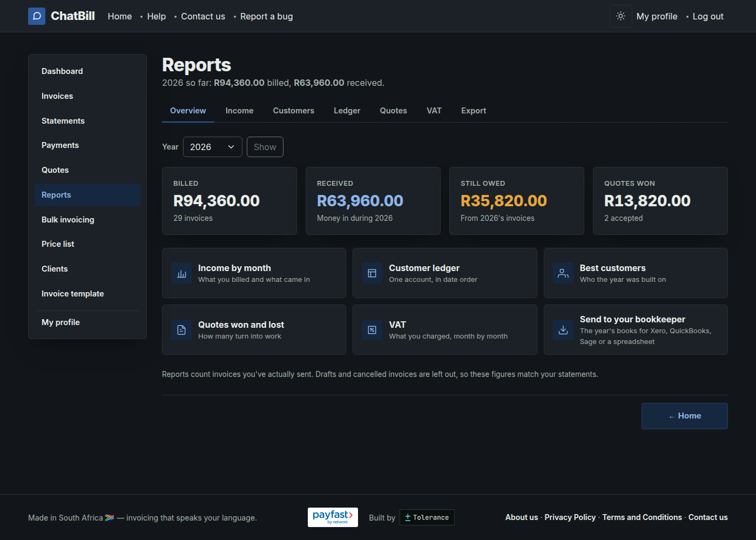
Task: Toggle the light/dark theme sun icon
Action: tap(621, 16)
